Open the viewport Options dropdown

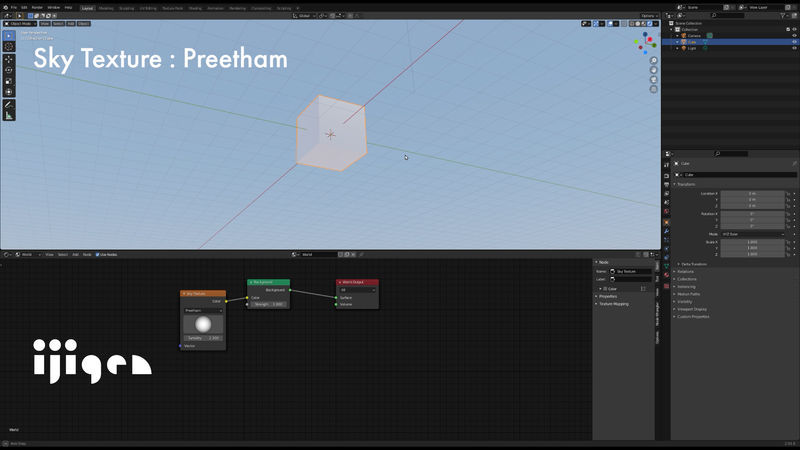649,16
